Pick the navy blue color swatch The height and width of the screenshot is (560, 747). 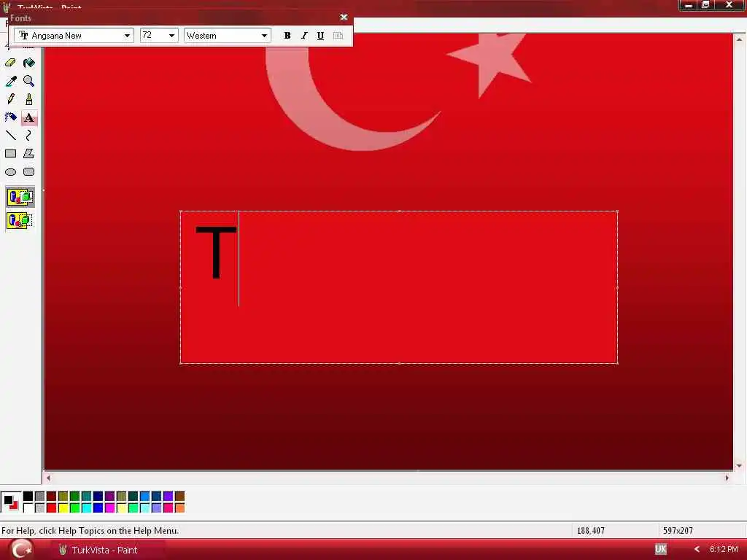98,496
